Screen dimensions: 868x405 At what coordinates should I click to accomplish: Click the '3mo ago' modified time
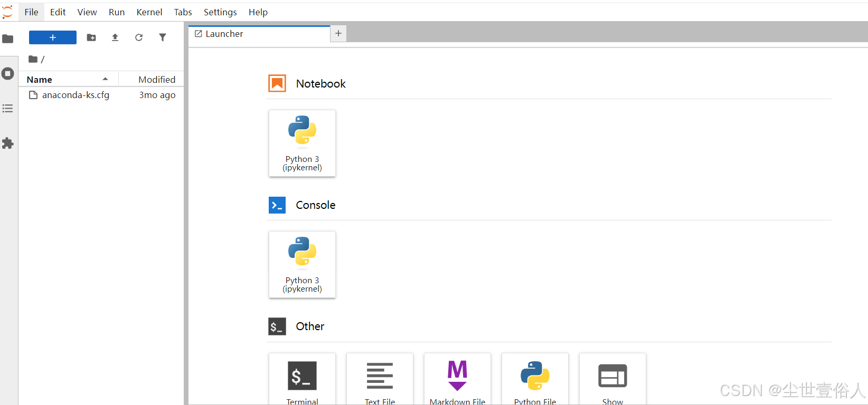(157, 95)
